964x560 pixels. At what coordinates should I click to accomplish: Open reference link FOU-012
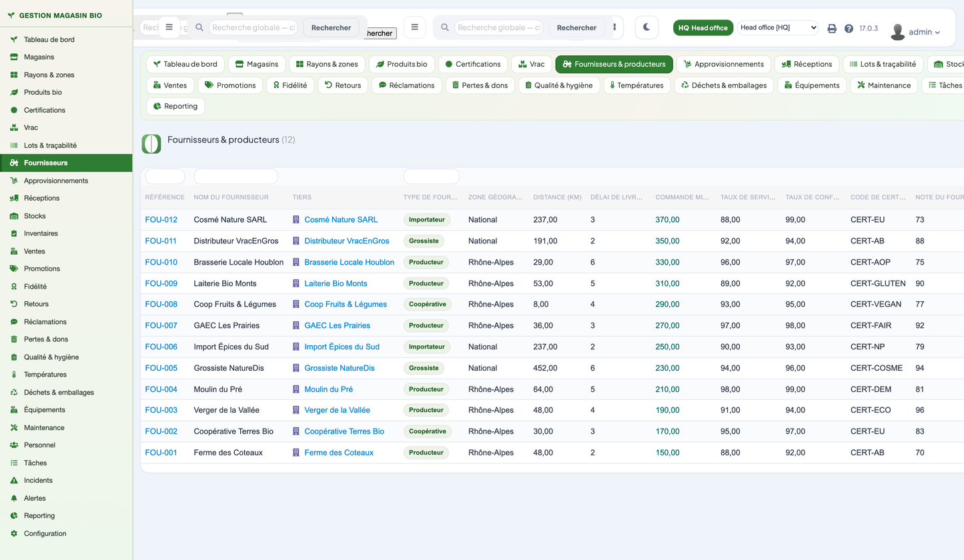pos(161,219)
